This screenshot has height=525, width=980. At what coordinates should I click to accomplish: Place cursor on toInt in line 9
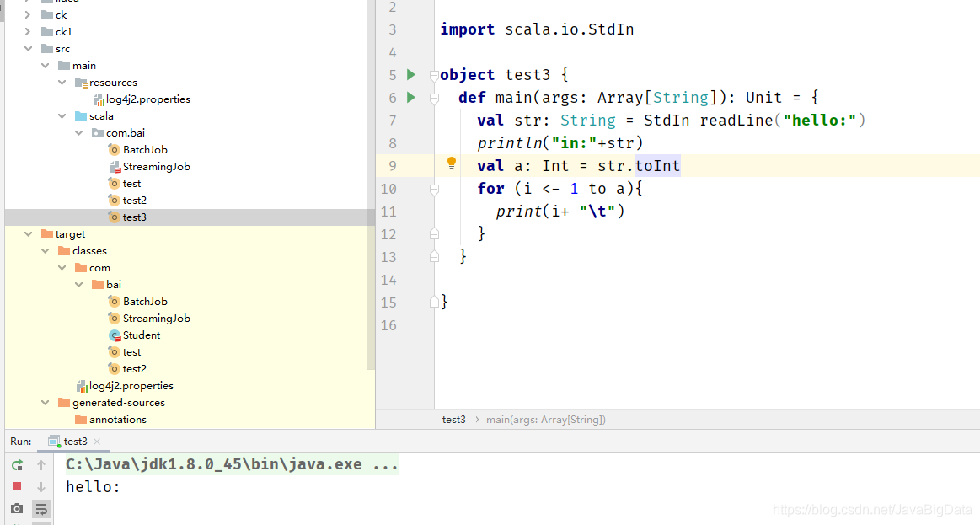(x=657, y=166)
